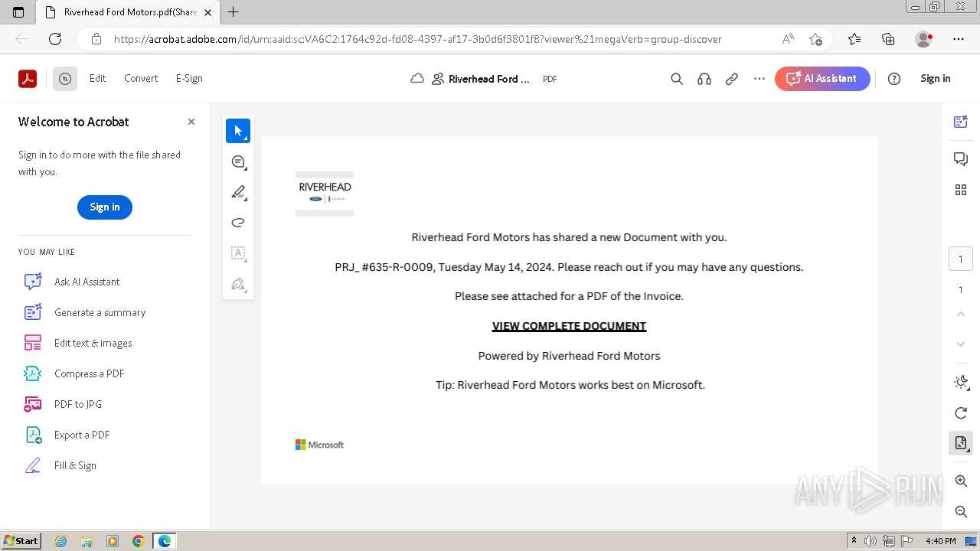Click the shared people icon by the title
The height and width of the screenshot is (551, 980).
click(438, 79)
